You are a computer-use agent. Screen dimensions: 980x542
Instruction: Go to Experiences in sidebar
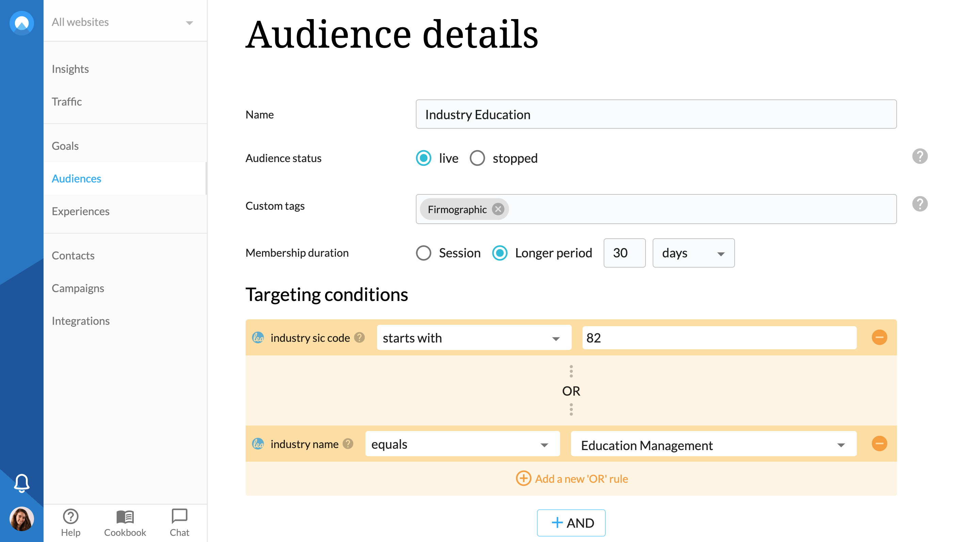tap(81, 211)
